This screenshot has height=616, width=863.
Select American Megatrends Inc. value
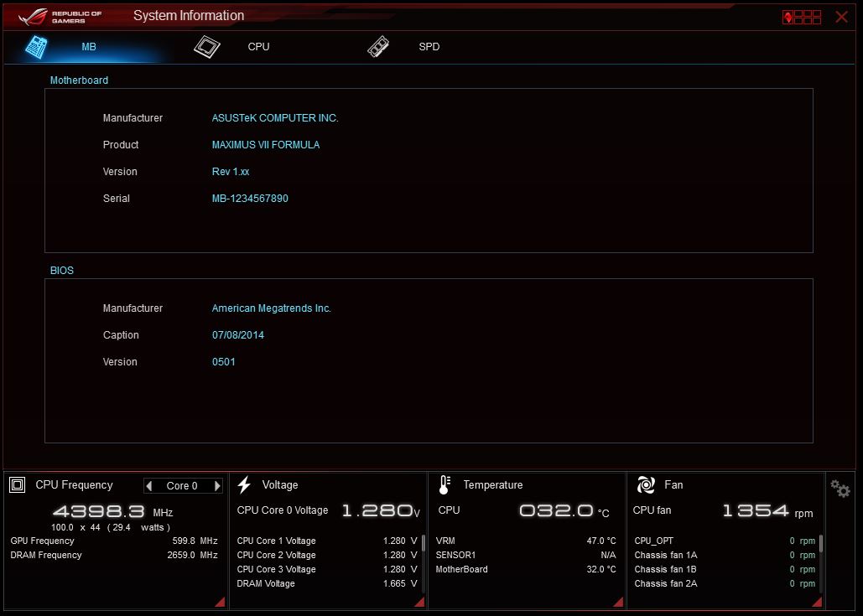coord(272,308)
